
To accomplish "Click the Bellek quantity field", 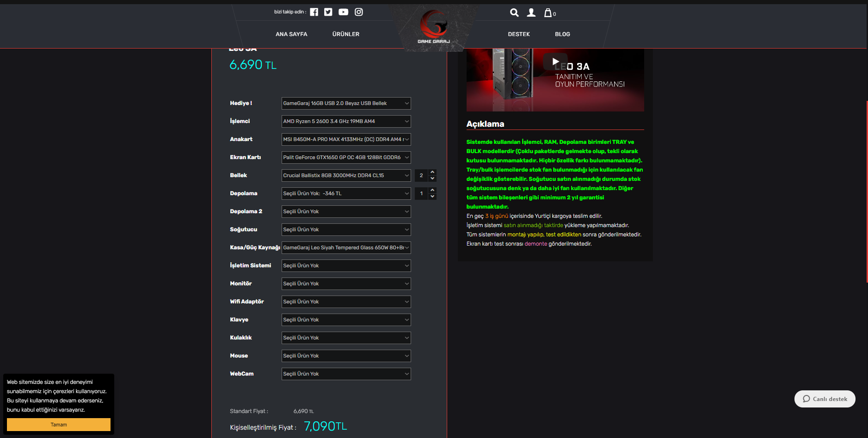I will click(422, 176).
